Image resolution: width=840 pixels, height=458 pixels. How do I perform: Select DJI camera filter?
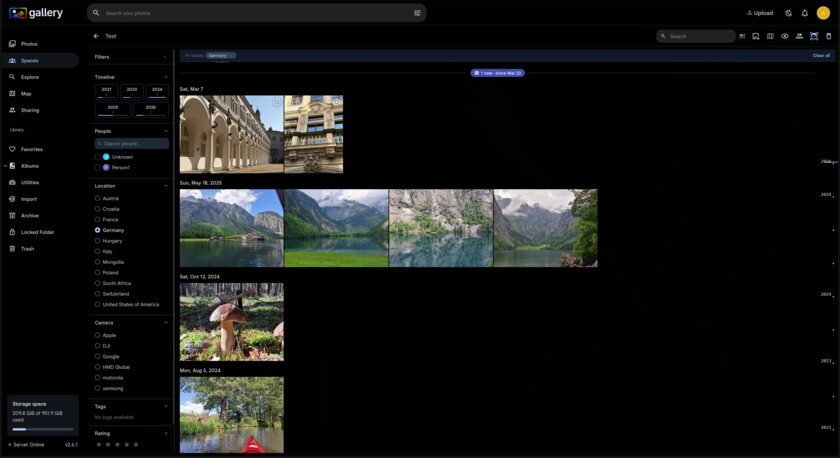(x=98, y=346)
